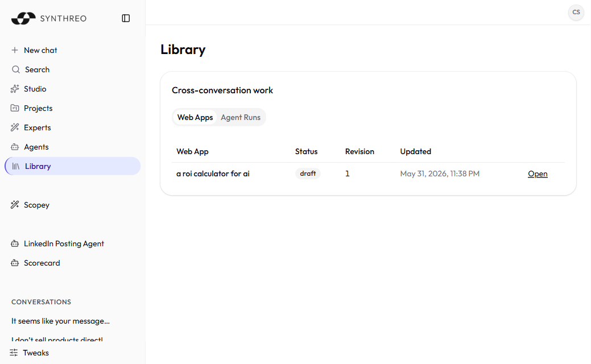This screenshot has width=591, height=364.
Task: Click the robot icon beside LinkedIn Posting Agent
Action: [15, 243]
